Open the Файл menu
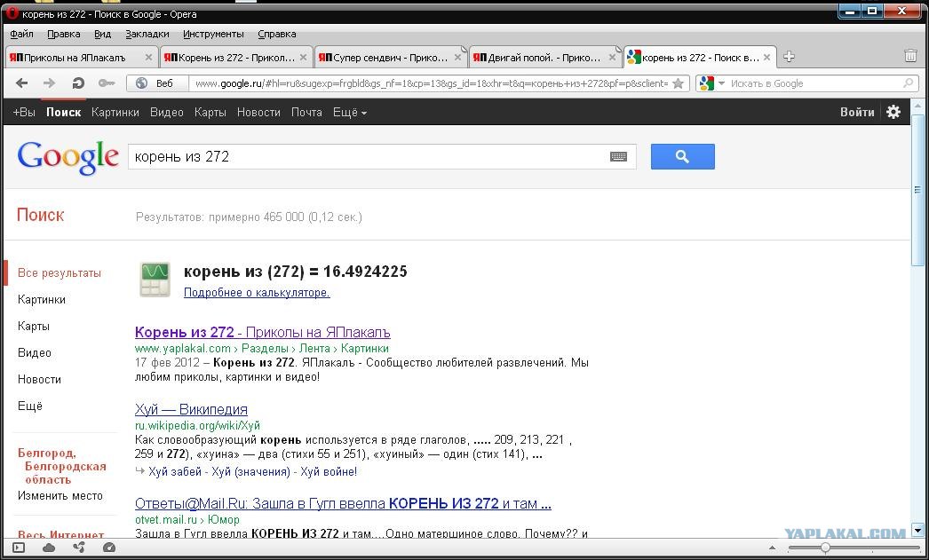Screen dimensions: 929x560 22,34
